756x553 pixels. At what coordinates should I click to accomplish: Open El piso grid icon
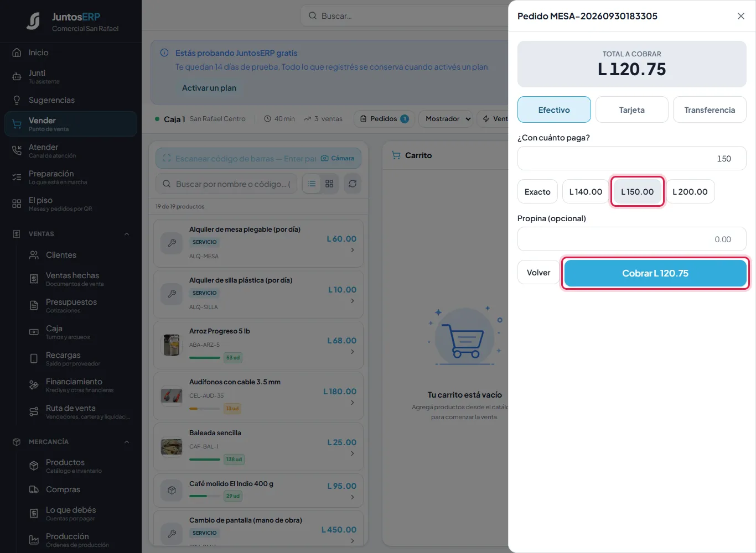click(17, 204)
